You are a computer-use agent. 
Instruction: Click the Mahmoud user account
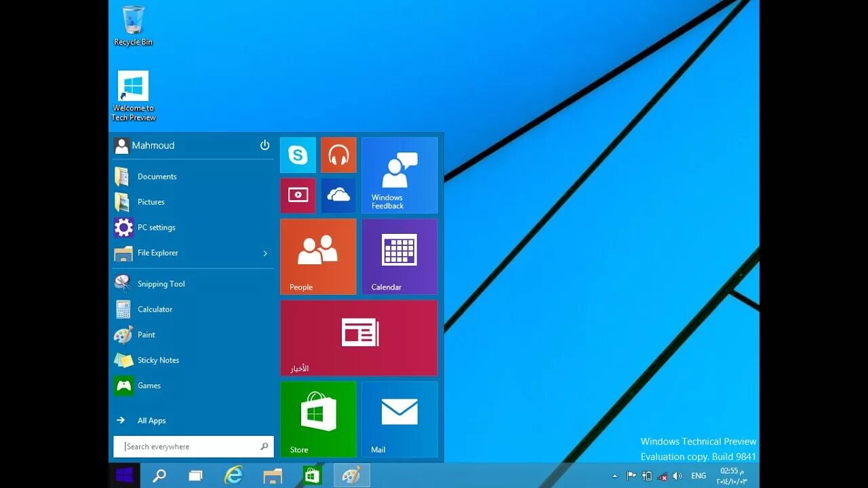(144, 146)
